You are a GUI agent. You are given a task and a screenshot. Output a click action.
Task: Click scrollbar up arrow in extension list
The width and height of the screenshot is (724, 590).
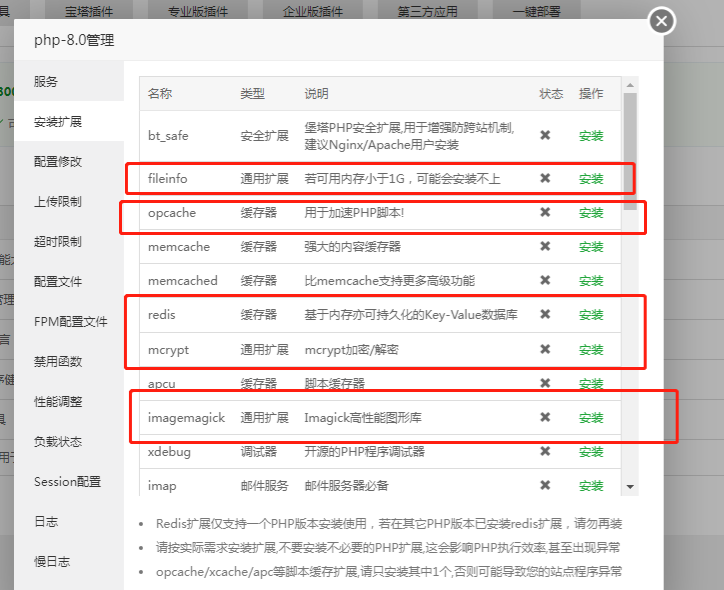[x=630, y=85]
